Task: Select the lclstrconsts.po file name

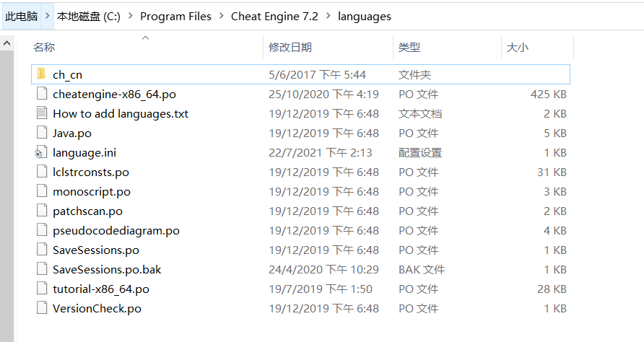Action: coord(91,172)
